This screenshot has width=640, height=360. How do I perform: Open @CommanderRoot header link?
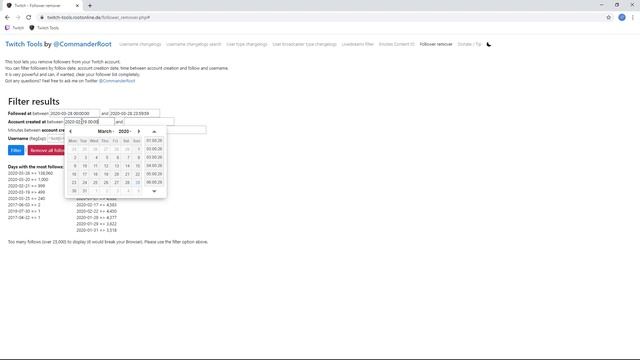[x=82, y=44]
